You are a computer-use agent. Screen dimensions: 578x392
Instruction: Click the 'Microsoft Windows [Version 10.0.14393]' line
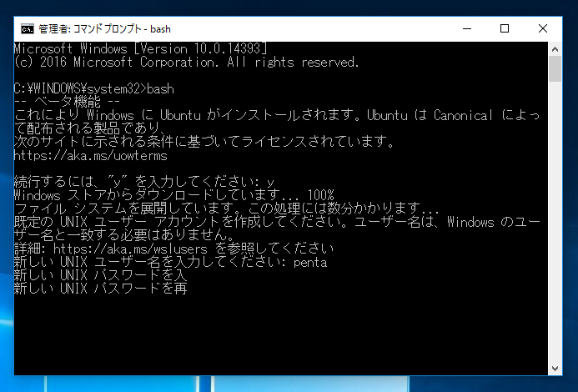(140, 48)
